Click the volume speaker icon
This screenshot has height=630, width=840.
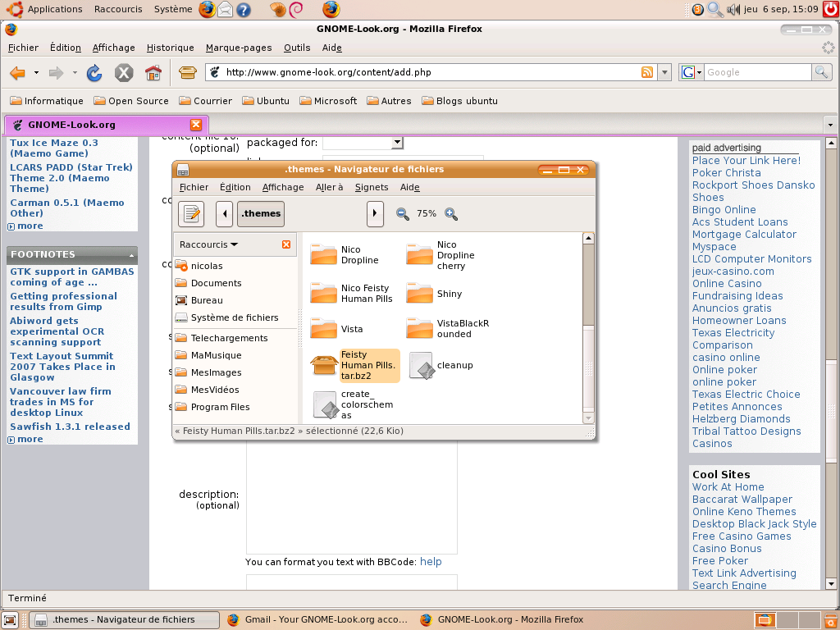point(733,9)
